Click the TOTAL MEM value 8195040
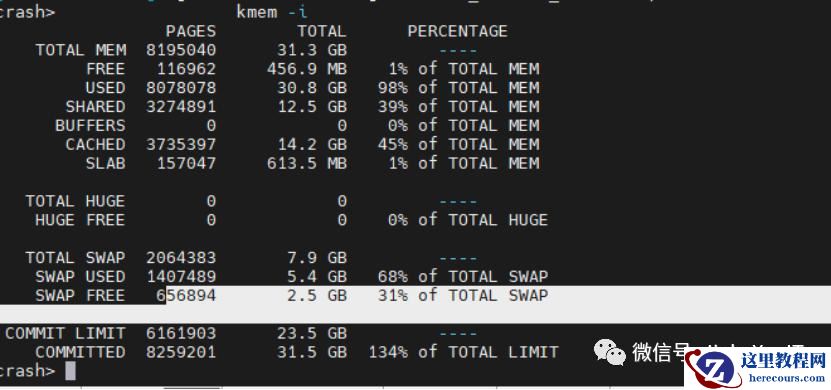This screenshot has width=831, height=390. click(181, 50)
